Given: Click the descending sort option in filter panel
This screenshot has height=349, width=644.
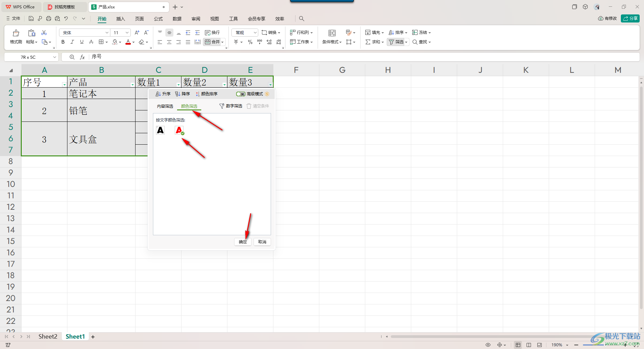Looking at the screenshot, I should click(x=182, y=94).
